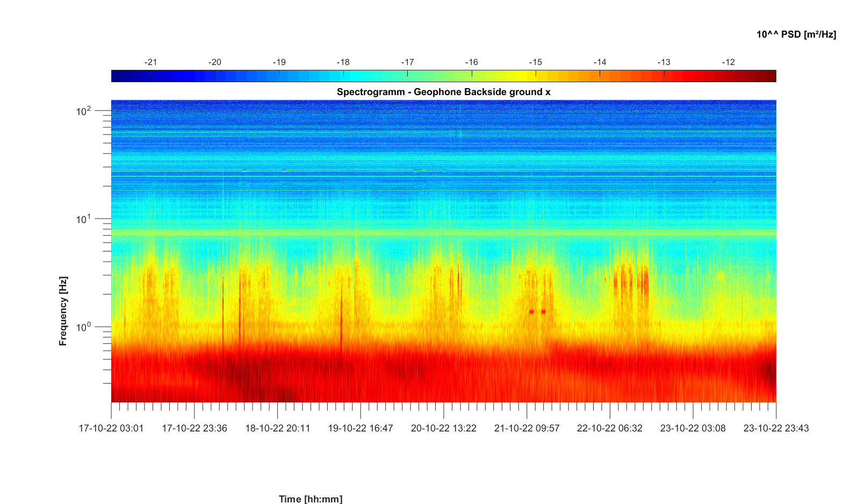Click the 'Frequency [Hz]' y-axis label
Image resolution: width=858 pixels, height=504 pixels.
[63, 311]
